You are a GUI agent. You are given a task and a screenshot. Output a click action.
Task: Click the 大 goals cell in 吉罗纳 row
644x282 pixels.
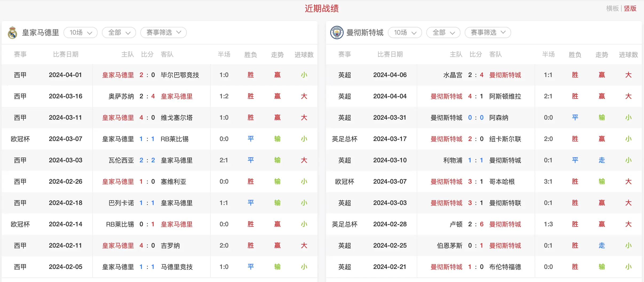coord(304,245)
